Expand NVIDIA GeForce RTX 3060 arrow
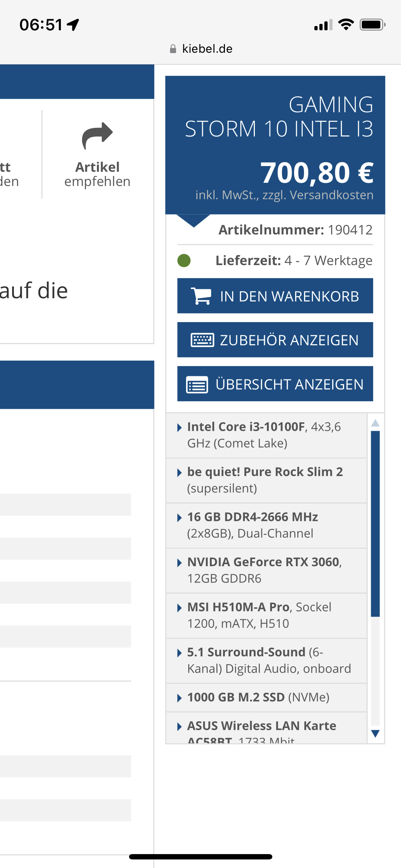Image resolution: width=401 pixels, height=868 pixels. 180,563
